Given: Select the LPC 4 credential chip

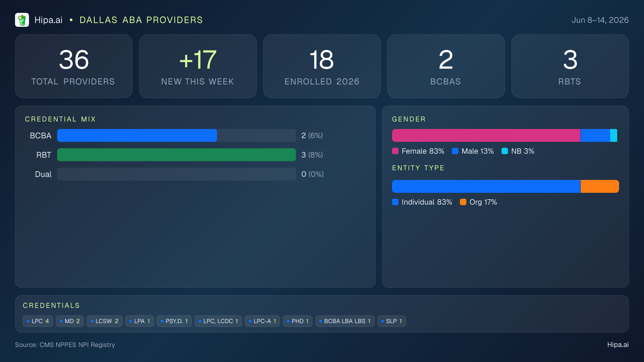Looking at the screenshot, I should click(x=38, y=321).
